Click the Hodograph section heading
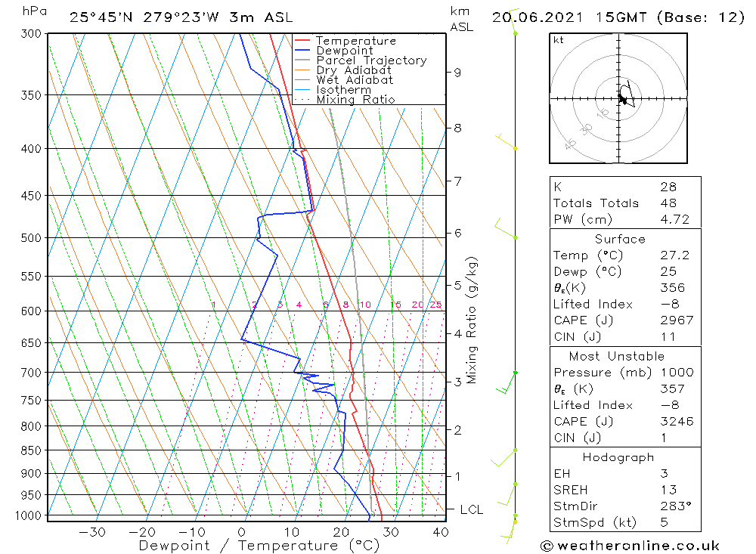 (618, 457)
